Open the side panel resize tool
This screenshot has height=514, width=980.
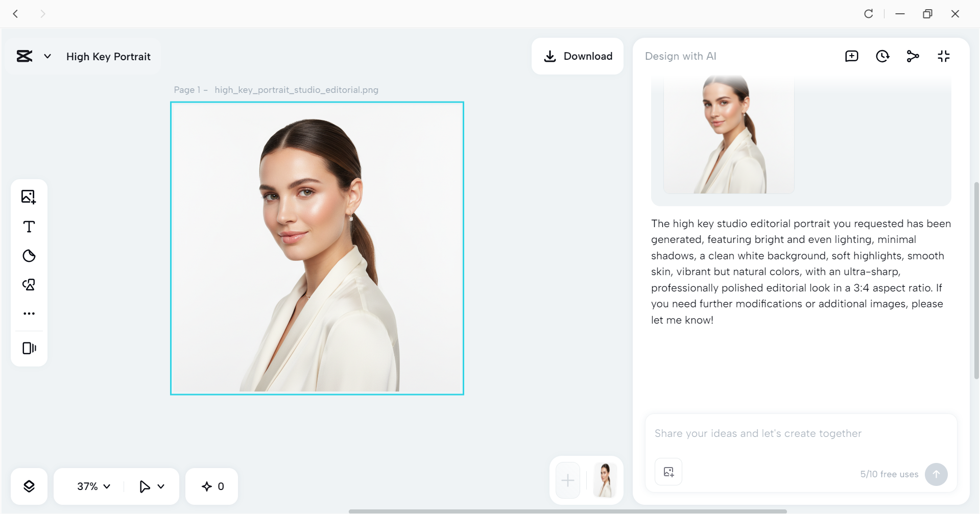[x=29, y=348]
